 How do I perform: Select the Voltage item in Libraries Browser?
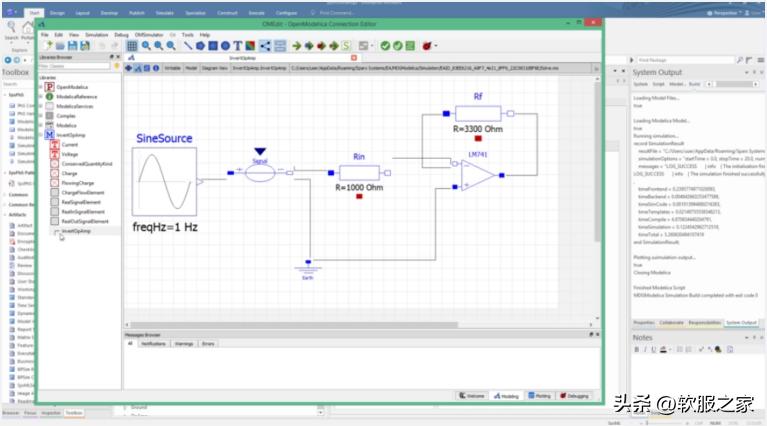point(68,154)
